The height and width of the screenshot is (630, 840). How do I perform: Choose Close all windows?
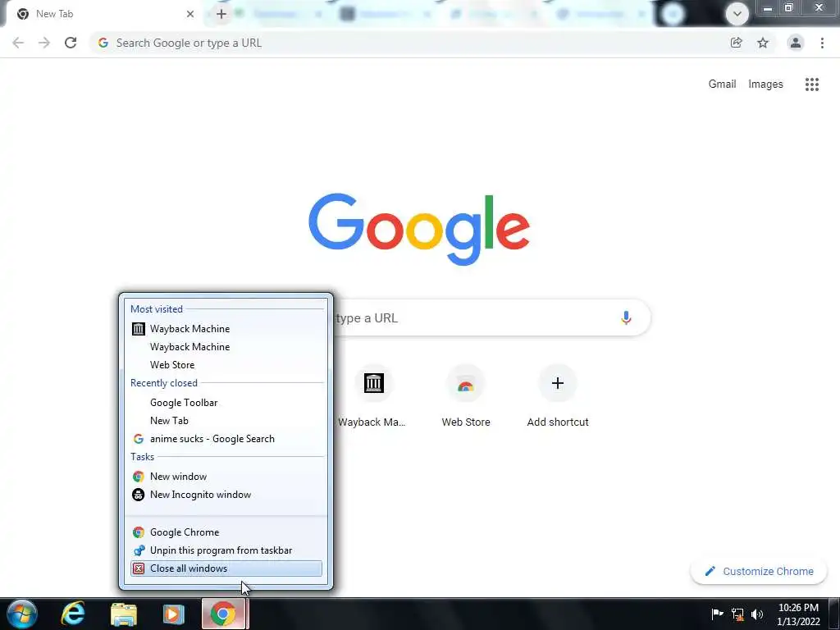[226, 568]
